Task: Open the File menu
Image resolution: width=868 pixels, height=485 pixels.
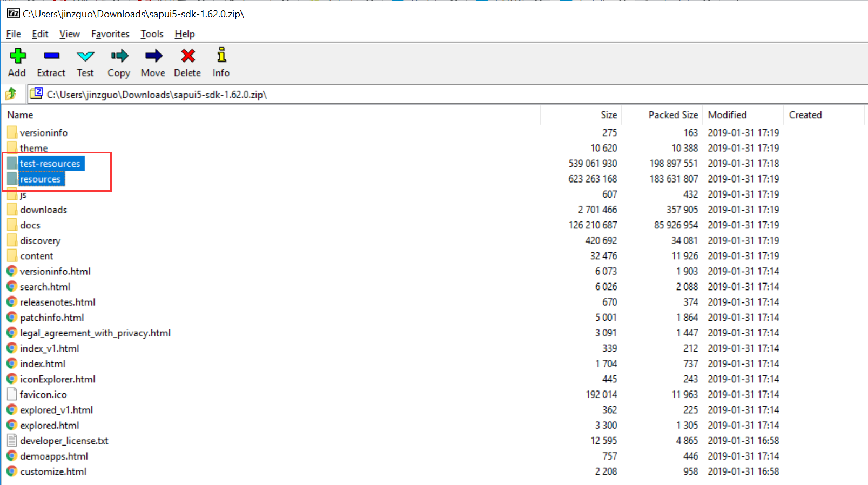Action: pos(14,34)
